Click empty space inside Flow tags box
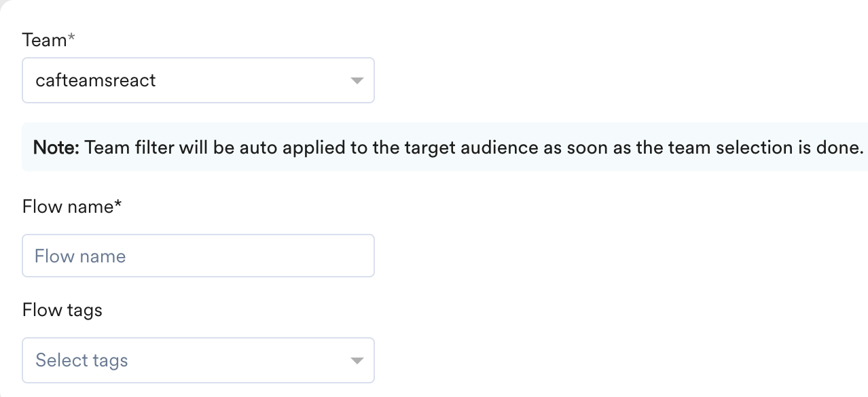Screen dimensions: 868x397 pos(238,360)
